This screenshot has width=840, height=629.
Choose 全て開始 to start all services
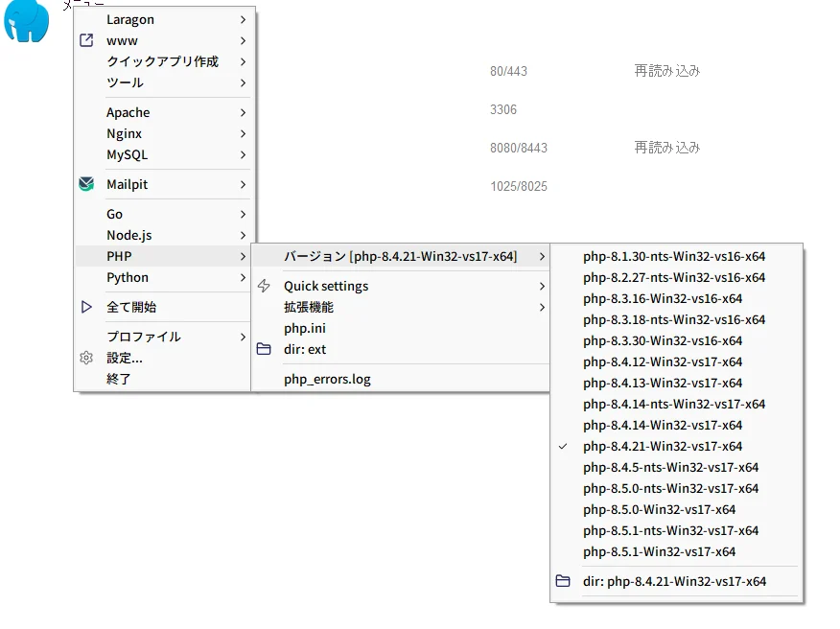pyautogui.click(x=162, y=307)
